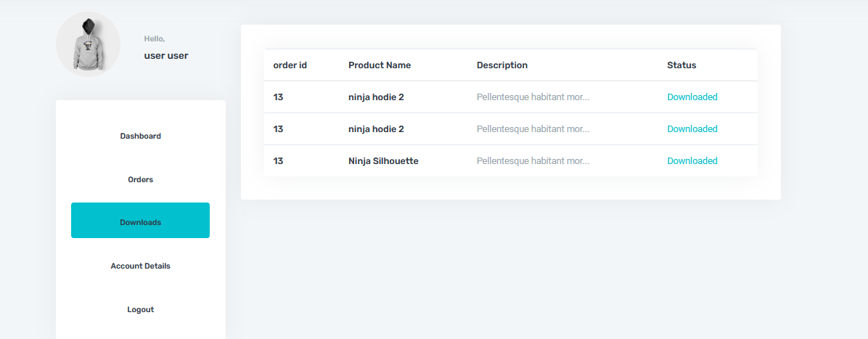The height and width of the screenshot is (339, 868).
Task: Click Downloaded link for Ninja Silhouette
Action: pyautogui.click(x=692, y=161)
